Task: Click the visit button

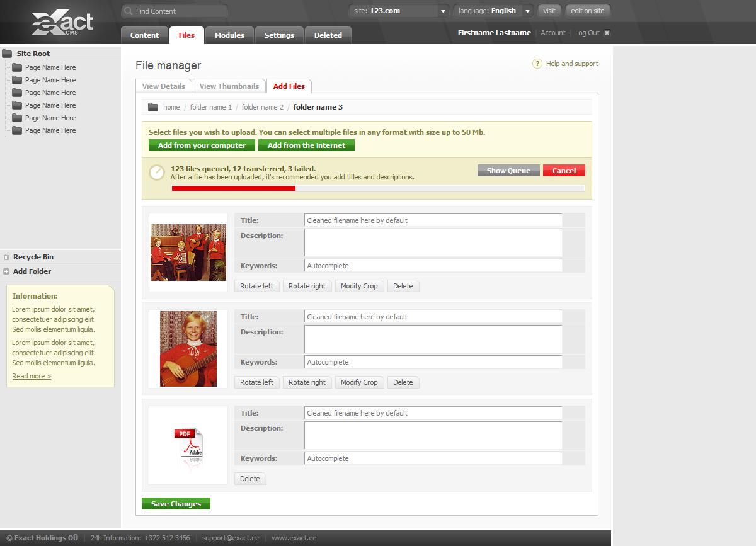Action: click(549, 11)
